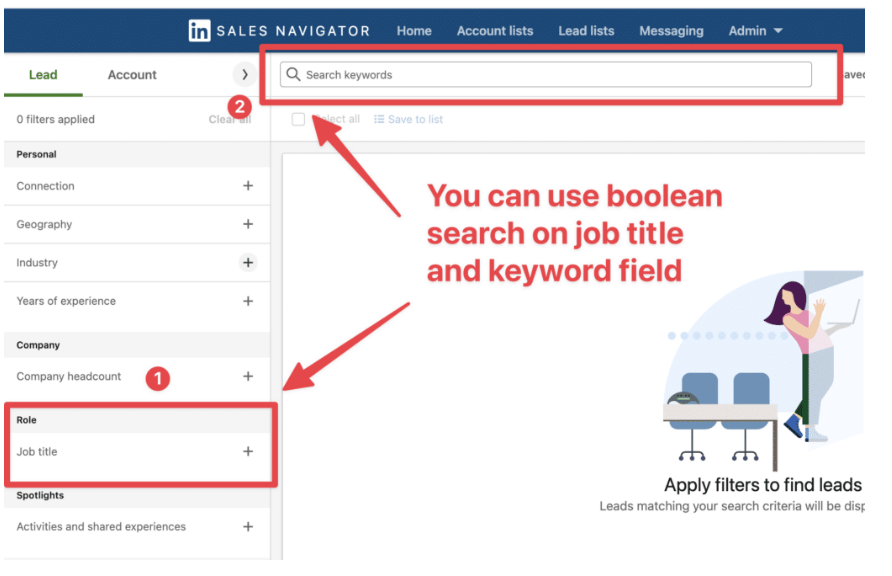Image resolution: width=892 pixels, height=576 pixels.
Task: Click the LinkedIn logo icon
Action: point(199,31)
